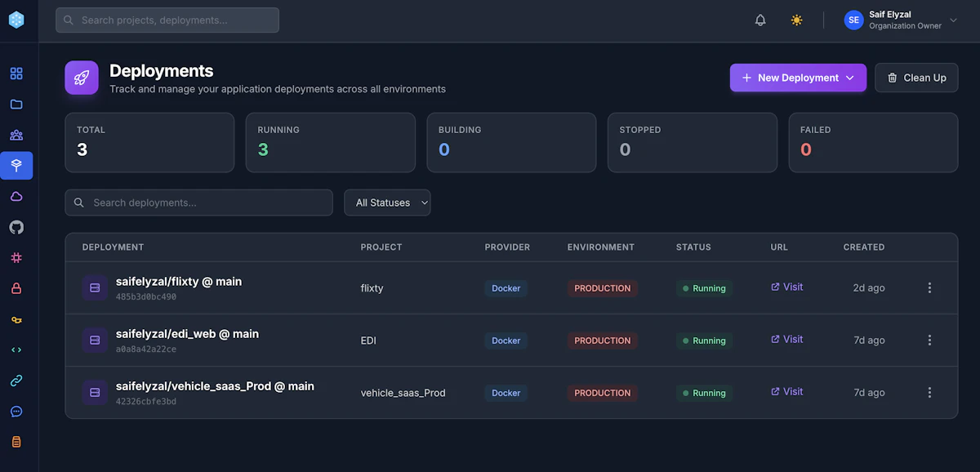980x472 pixels.
Task: Visit the flixty deployment URL
Action: (x=786, y=287)
